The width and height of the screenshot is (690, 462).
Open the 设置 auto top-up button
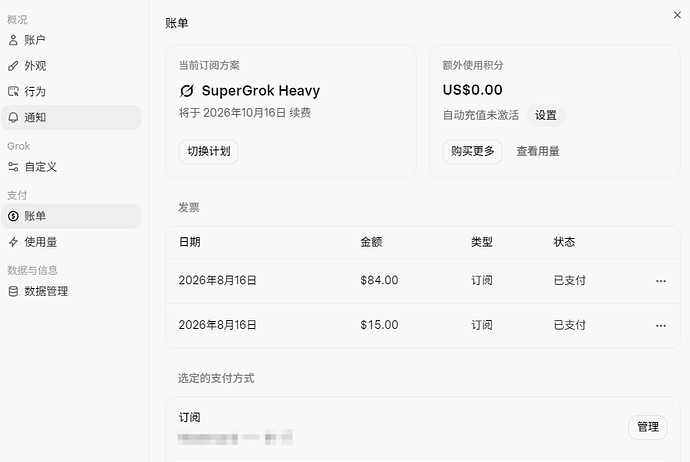[x=546, y=115]
